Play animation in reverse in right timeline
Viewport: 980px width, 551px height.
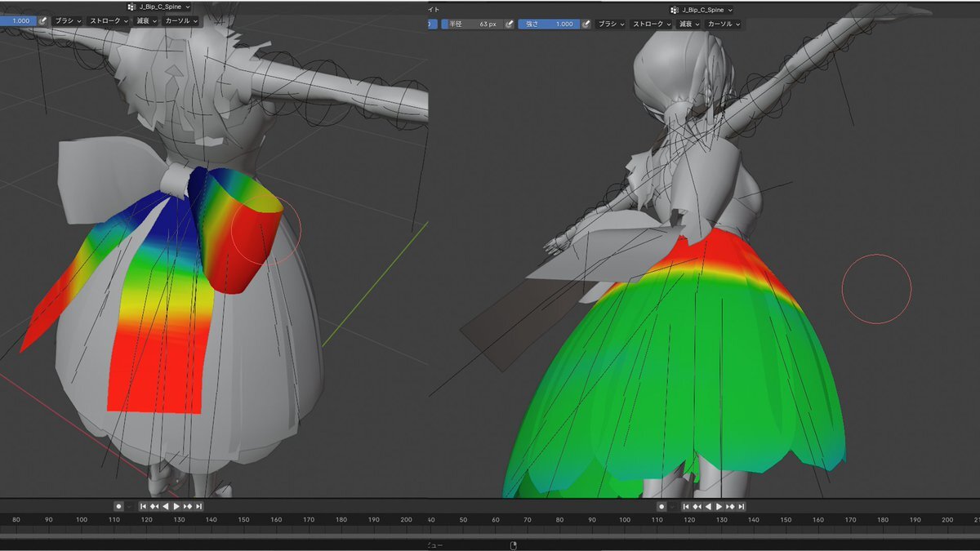click(709, 506)
